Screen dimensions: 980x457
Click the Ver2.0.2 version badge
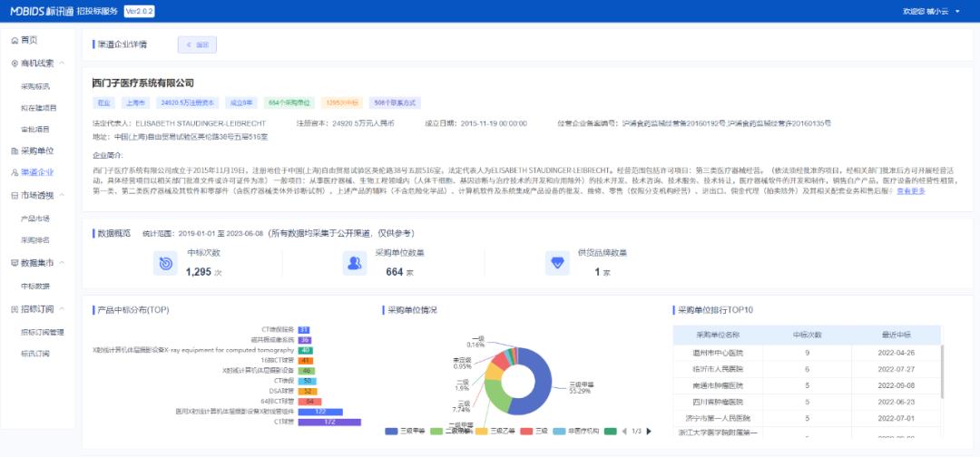(x=140, y=11)
